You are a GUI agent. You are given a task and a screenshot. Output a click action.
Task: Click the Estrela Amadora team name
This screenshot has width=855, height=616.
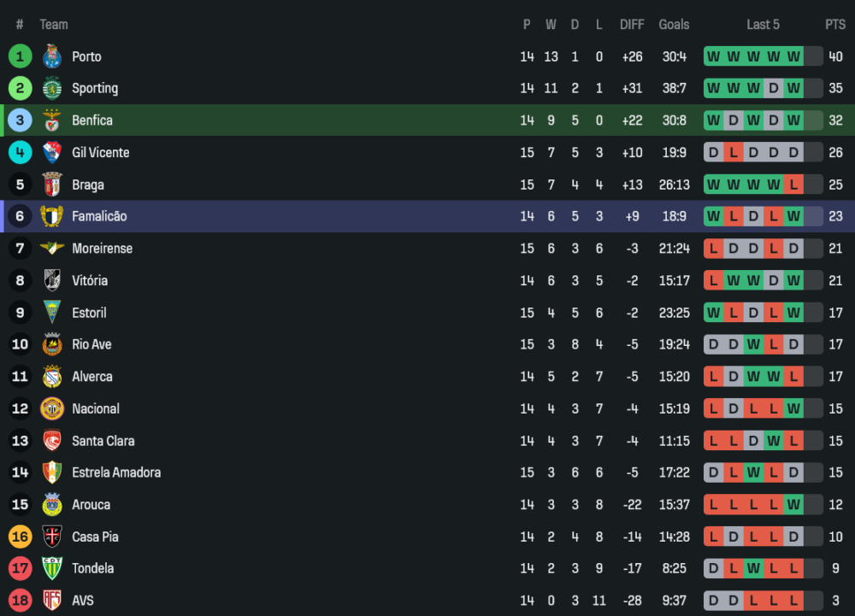(x=116, y=472)
